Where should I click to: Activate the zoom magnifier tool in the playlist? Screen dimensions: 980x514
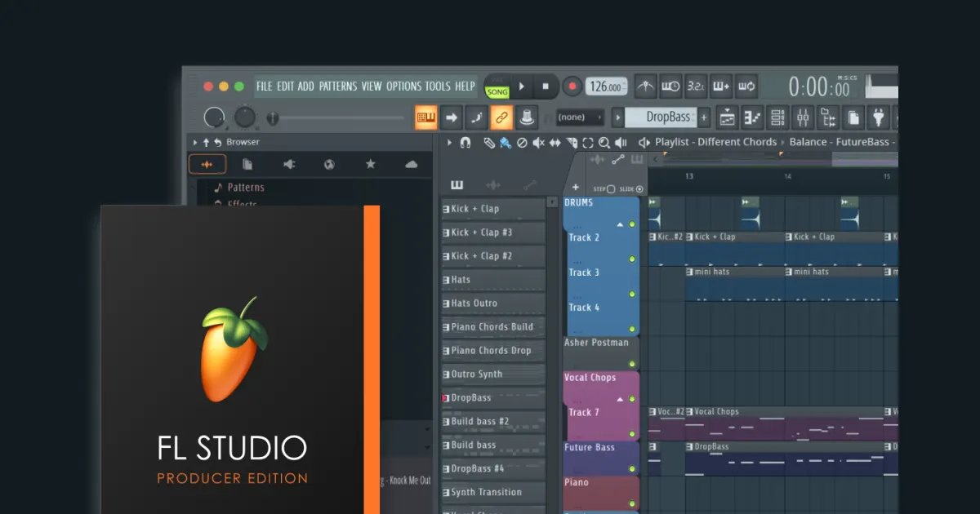tap(605, 143)
